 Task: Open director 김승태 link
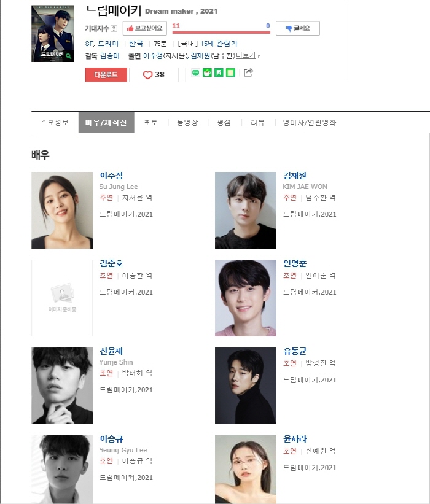pos(110,56)
